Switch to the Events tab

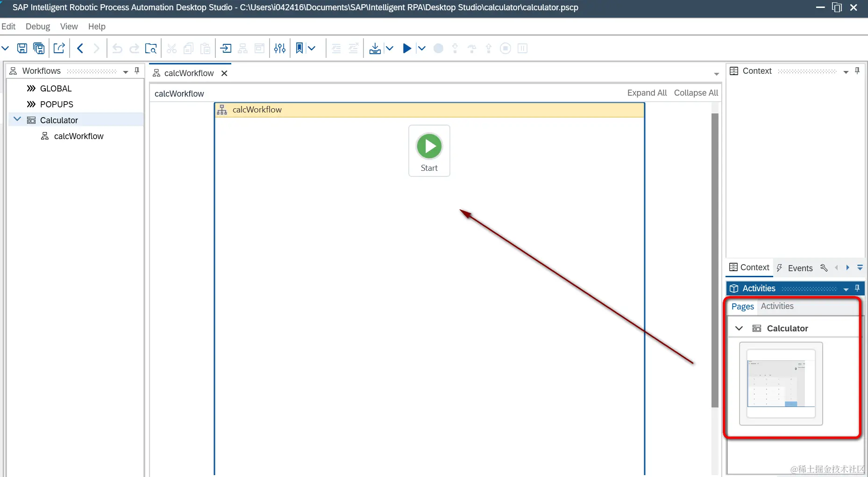click(794, 268)
